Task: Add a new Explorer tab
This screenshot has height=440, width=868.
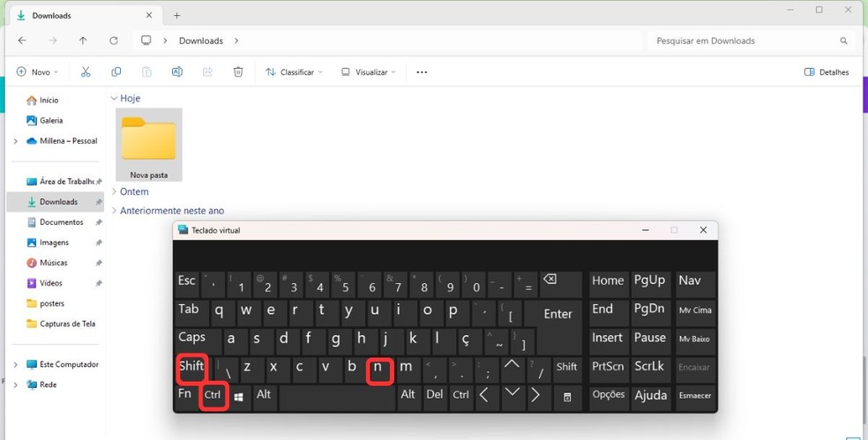Action: [x=176, y=16]
